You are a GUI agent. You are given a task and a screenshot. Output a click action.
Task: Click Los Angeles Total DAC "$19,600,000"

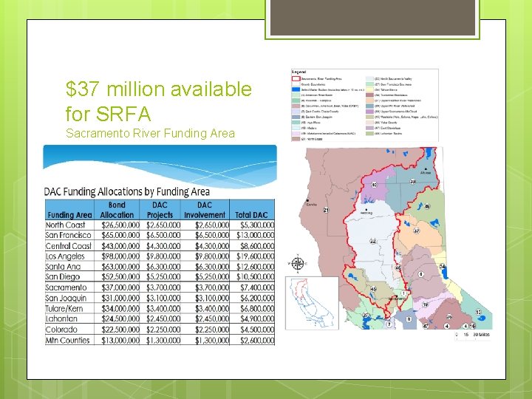point(255,256)
